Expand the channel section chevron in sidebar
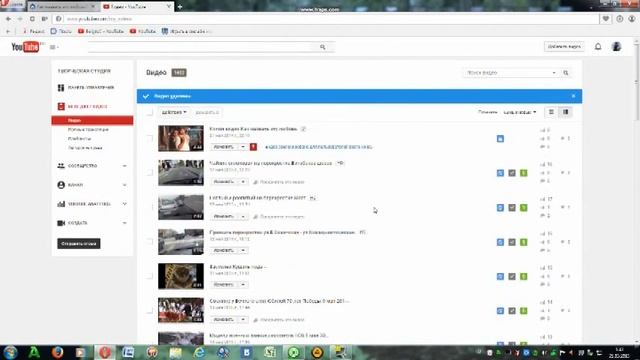The width and height of the screenshot is (640, 360). 124,185
